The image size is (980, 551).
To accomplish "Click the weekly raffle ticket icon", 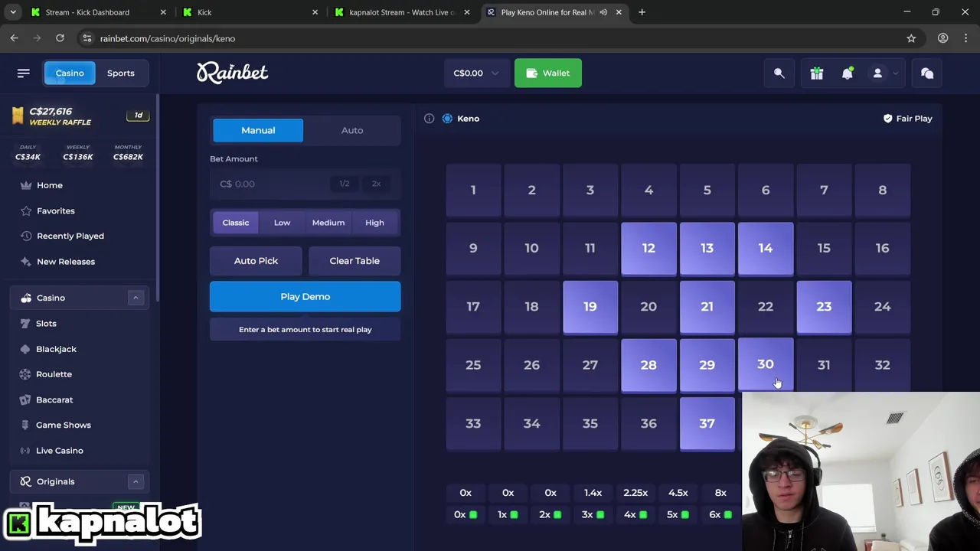I will coord(18,116).
